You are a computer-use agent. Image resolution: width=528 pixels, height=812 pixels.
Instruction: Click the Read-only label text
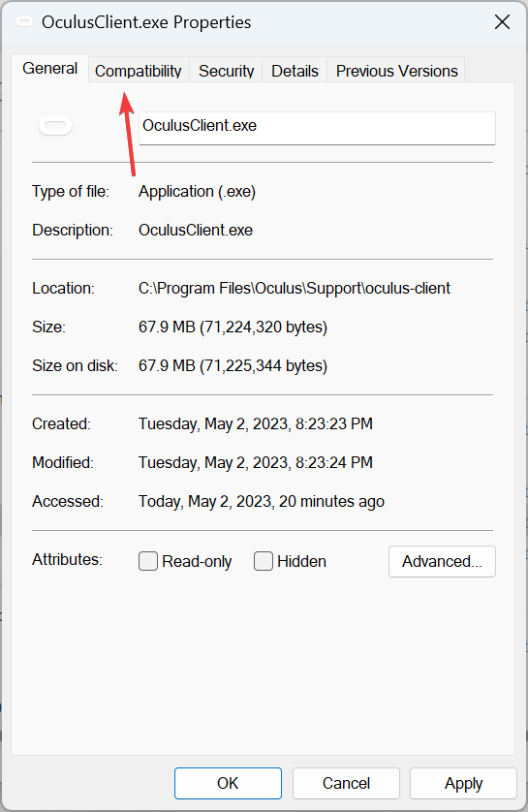tap(197, 561)
